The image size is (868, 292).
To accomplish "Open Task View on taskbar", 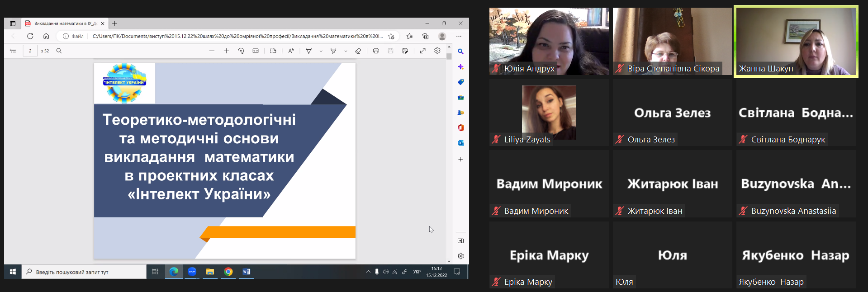I will (x=155, y=272).
